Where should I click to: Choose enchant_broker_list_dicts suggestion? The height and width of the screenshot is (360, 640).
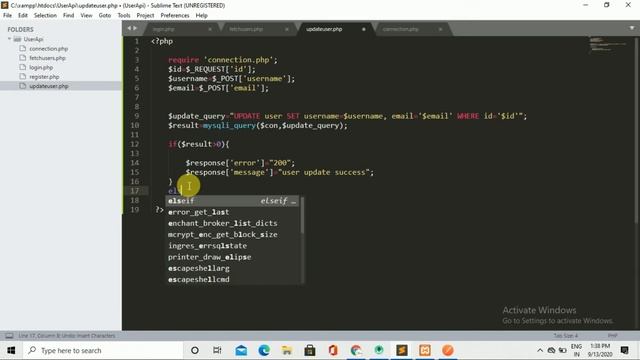click(x=233, y=223)
